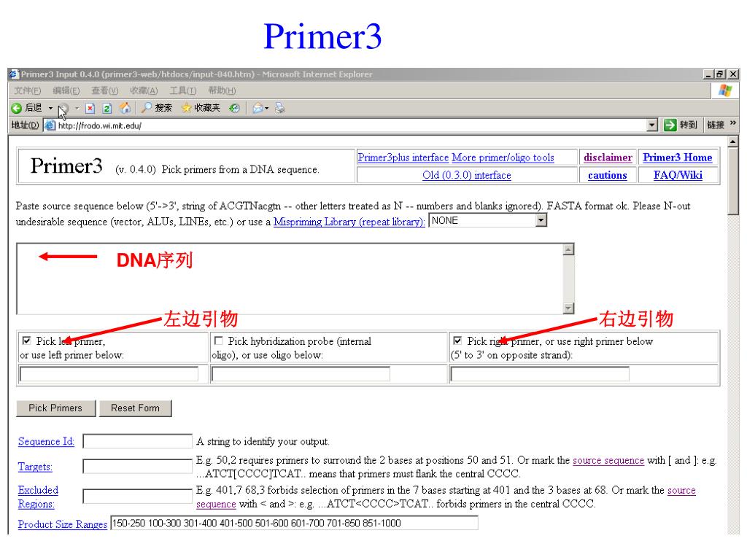Screen dimensions: 747x560
Task: Click the Targets input field
Action: (x=138, y=466)
